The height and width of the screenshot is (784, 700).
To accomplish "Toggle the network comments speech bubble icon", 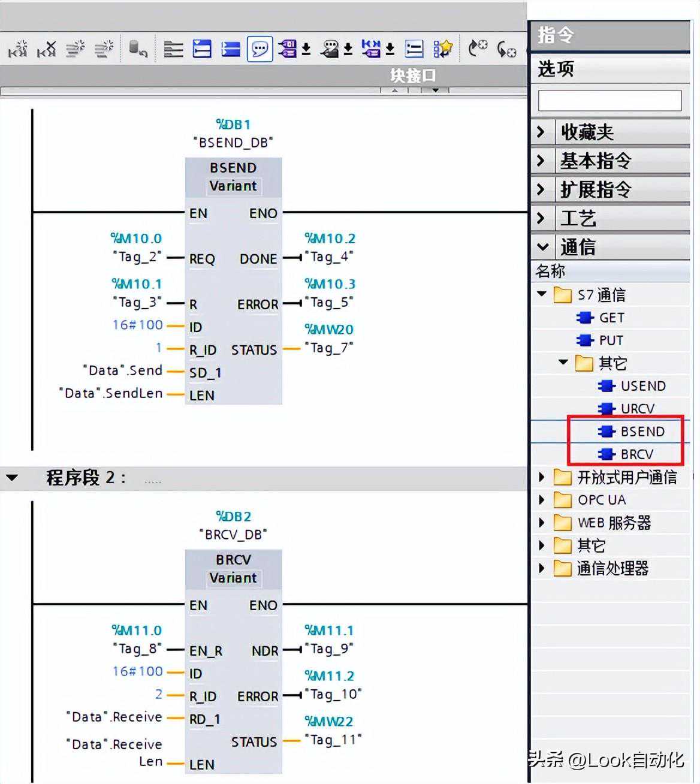I will (x=260, y=49).
